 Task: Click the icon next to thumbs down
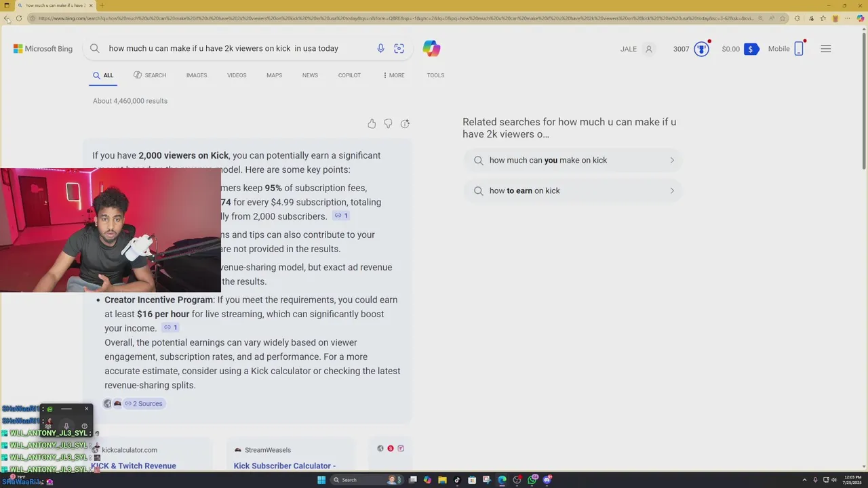coord(405,123)
